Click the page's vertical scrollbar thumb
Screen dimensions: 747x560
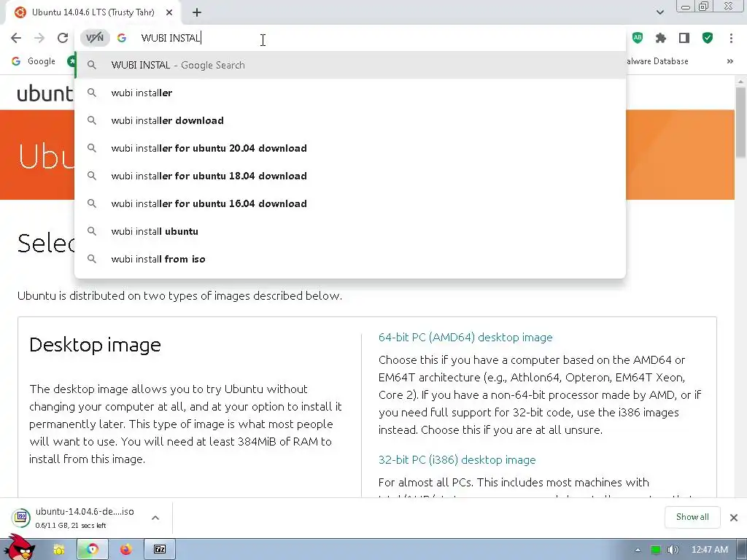(740, 122)
